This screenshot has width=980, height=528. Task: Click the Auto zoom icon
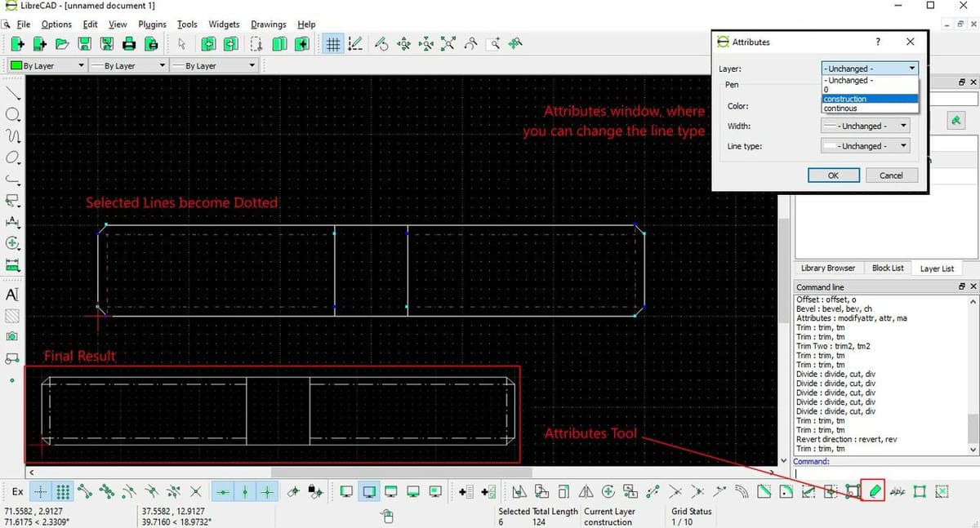click(x=448, y=45)
